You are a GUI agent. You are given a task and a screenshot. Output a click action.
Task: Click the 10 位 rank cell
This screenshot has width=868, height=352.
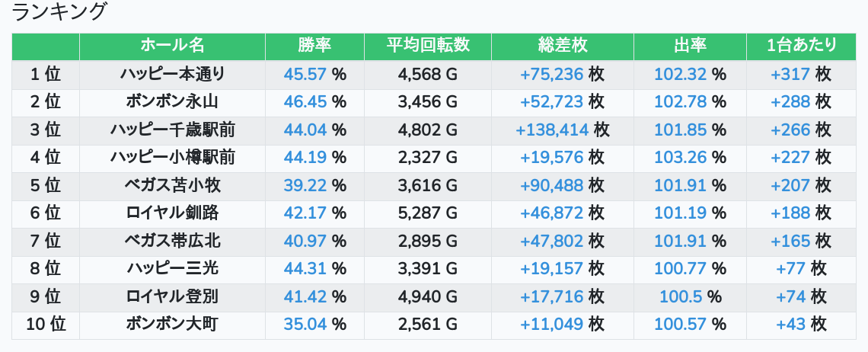point(46,325)
